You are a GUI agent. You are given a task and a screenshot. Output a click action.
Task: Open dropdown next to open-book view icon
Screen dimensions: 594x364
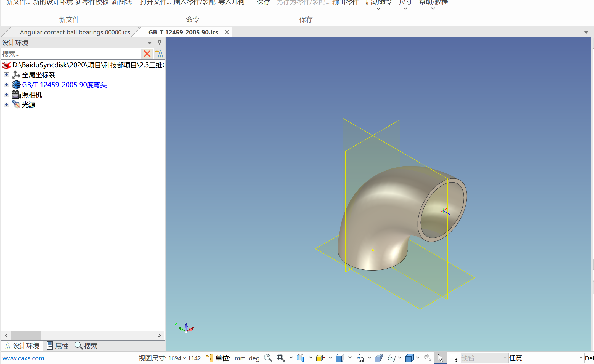(311, 358)
